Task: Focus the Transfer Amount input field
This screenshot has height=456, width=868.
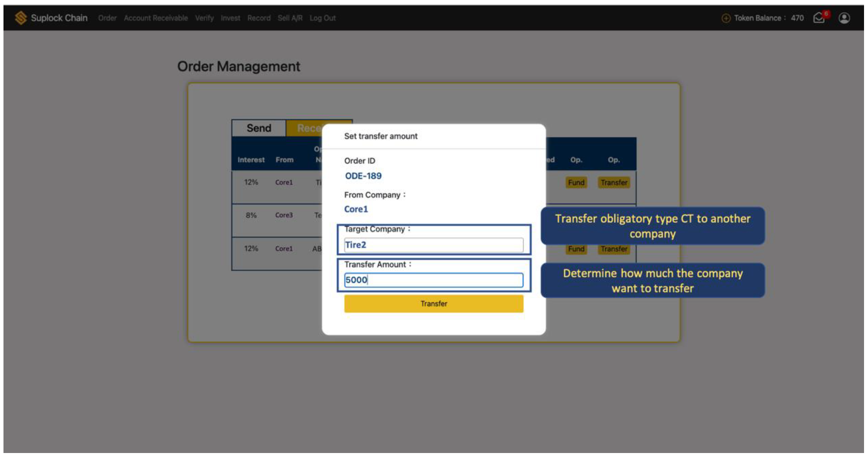Action: pos(434,280)
